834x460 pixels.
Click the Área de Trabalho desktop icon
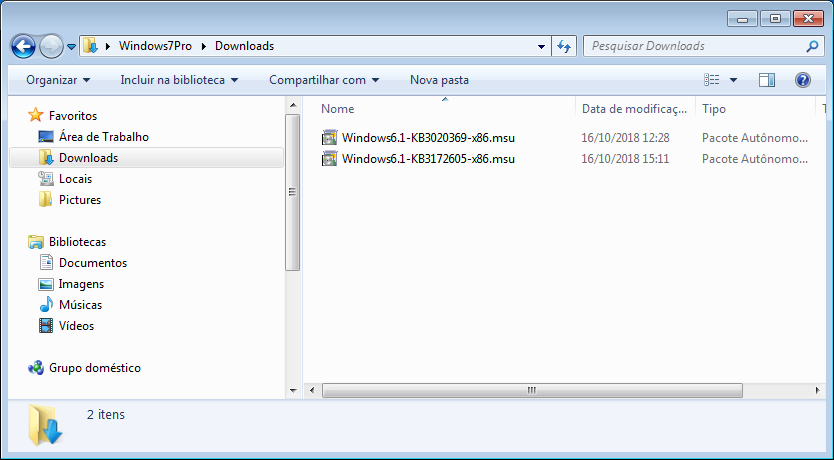(46, 137)
